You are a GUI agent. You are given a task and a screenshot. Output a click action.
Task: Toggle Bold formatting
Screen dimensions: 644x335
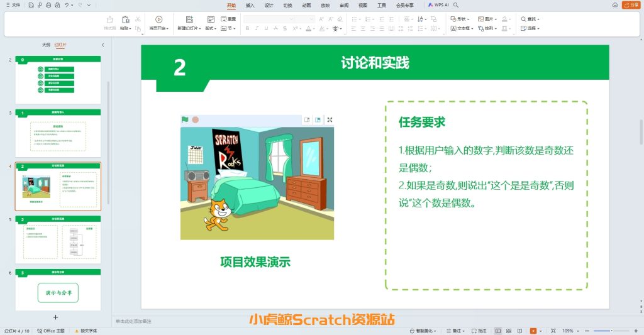tap(247, 28)
